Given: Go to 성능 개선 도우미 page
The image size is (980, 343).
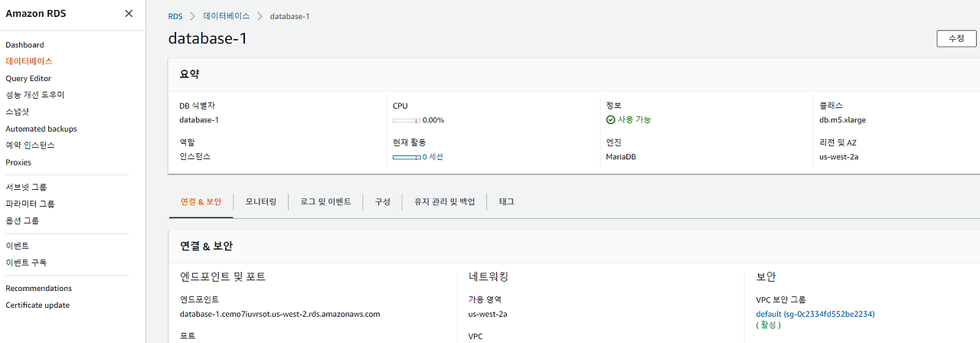Looking at the screenshot, I should pyautogui.click(x=35, y=95).
